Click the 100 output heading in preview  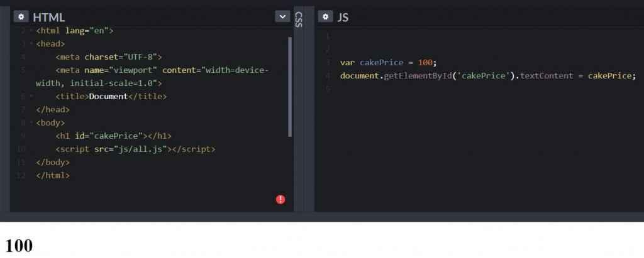(x=19, y=245)
